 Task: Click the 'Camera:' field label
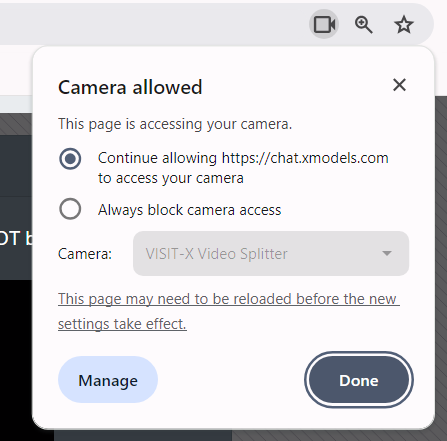[x=85, y=254]
